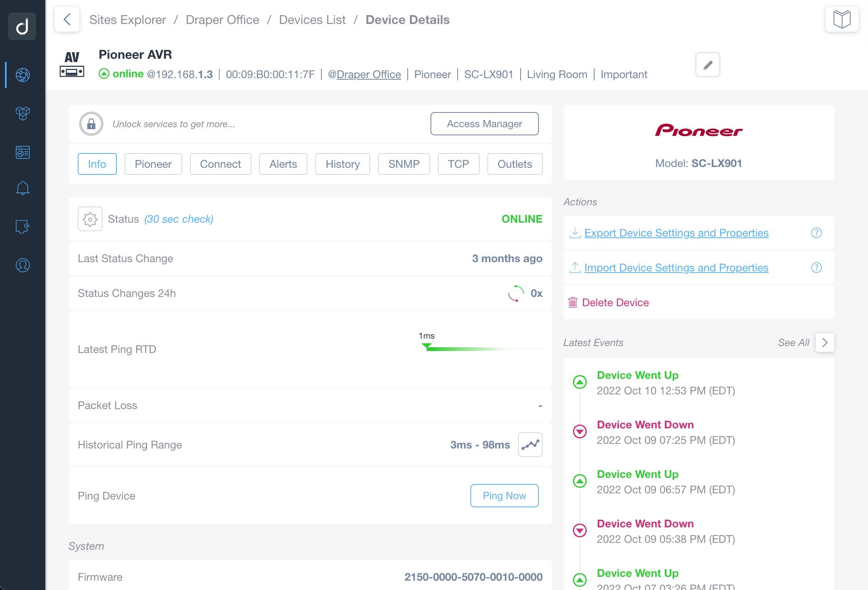Click Delete Device action
This screenshot has width=868, height=590.
point(615,302)
